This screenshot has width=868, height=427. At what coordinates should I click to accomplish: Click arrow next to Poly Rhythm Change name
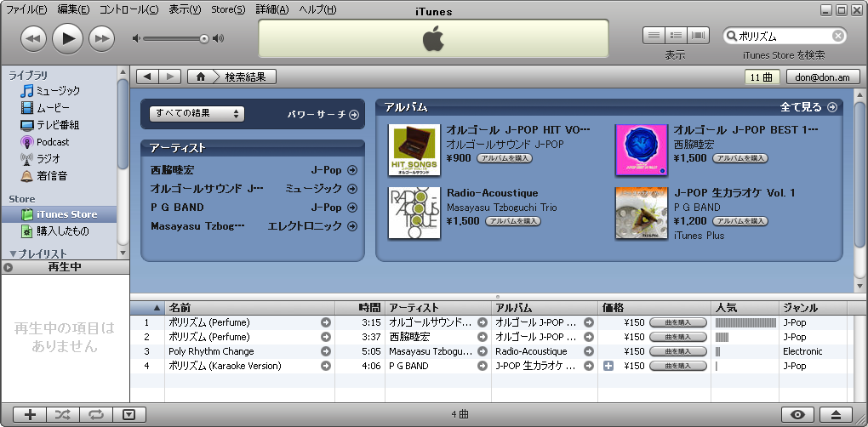coord(325,351)
